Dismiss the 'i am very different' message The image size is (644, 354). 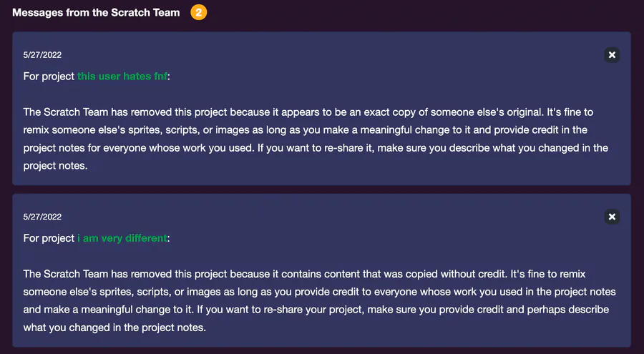(611, 217)
